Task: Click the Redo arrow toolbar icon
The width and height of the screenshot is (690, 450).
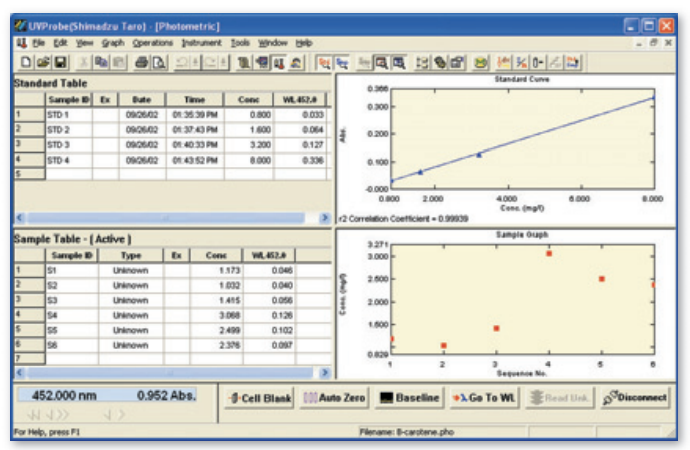Action: (211, 62)
